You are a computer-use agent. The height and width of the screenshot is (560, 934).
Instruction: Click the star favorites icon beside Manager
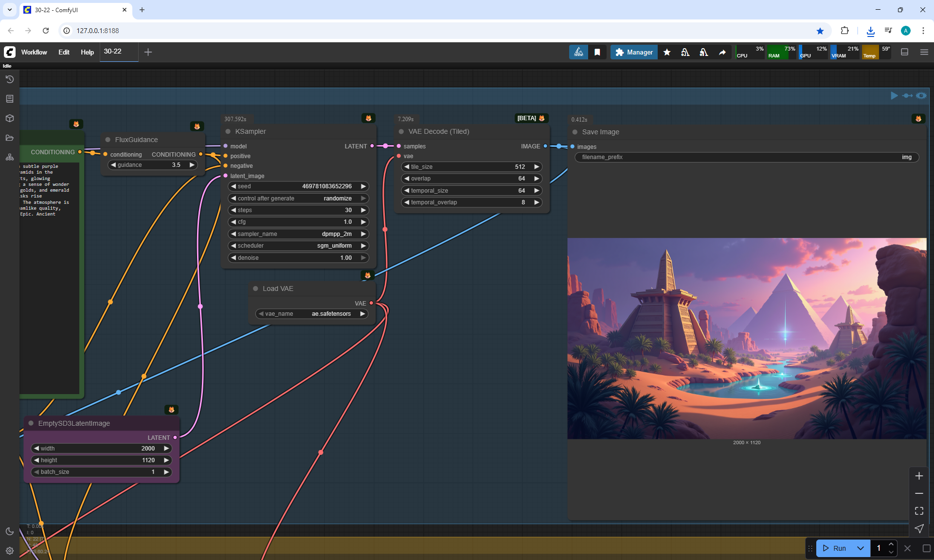click(667, 52)
